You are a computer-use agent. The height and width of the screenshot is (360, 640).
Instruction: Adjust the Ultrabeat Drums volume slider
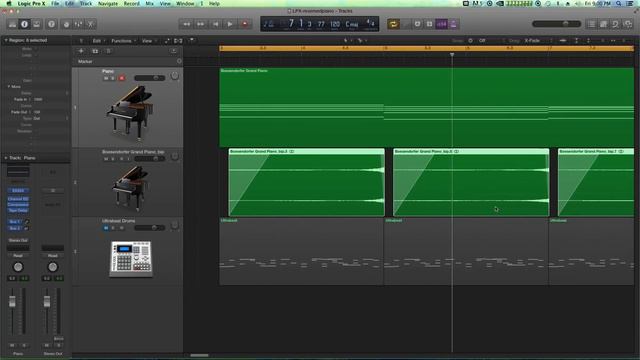pos(150,228)
